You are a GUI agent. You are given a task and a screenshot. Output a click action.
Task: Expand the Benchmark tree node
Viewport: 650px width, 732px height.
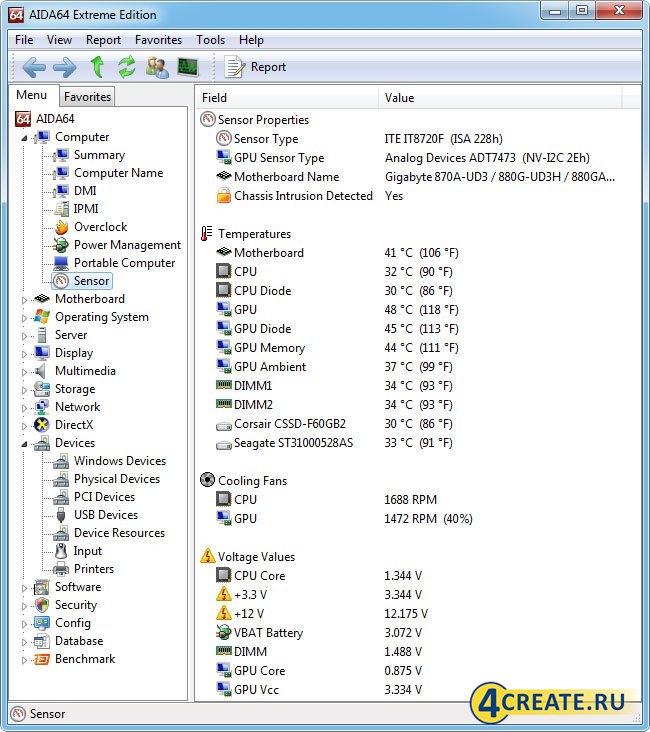(24, 660)
